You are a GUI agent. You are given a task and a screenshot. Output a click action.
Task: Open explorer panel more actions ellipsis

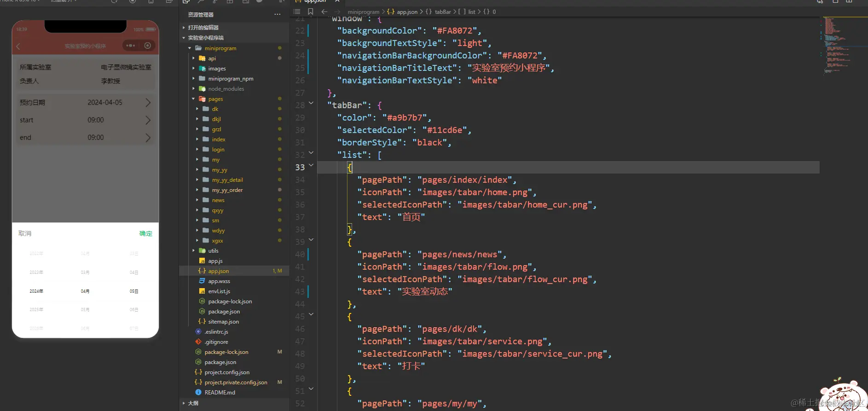[x=277, y=14]
